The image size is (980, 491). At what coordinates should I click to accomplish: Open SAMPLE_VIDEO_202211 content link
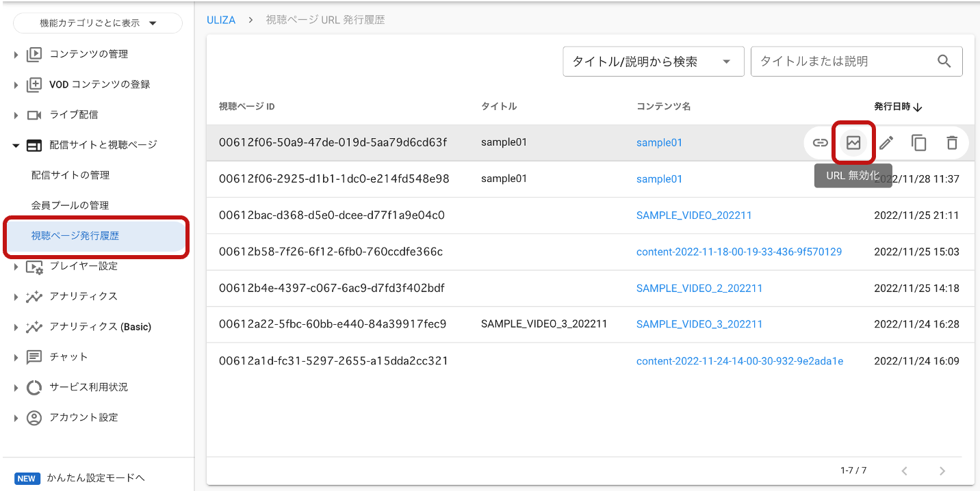694,215
